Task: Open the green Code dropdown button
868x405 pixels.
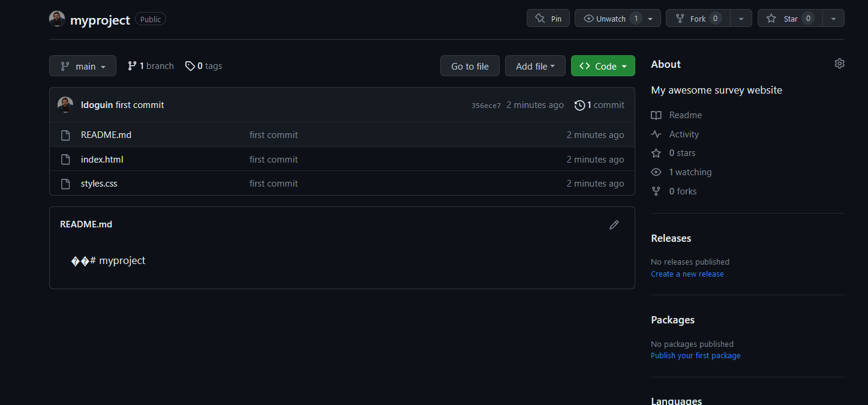Action: [603, 66]
